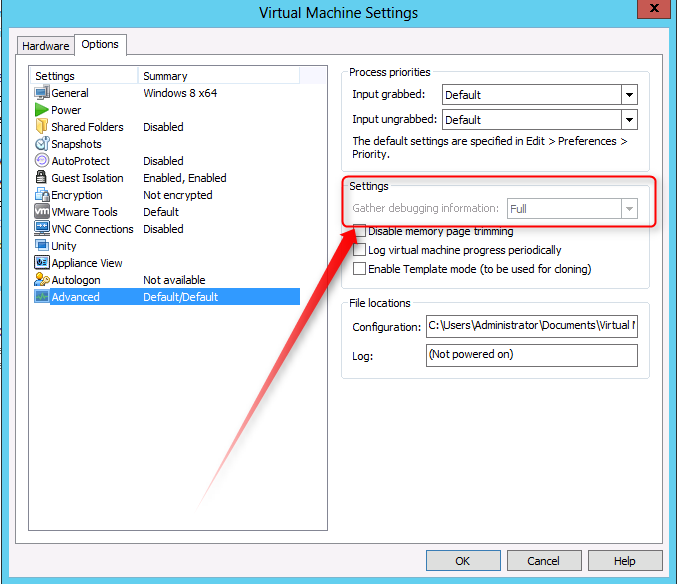Check Enable Template mode for cloning
This screenshot has height=584, width=677.
click(359, 269)
